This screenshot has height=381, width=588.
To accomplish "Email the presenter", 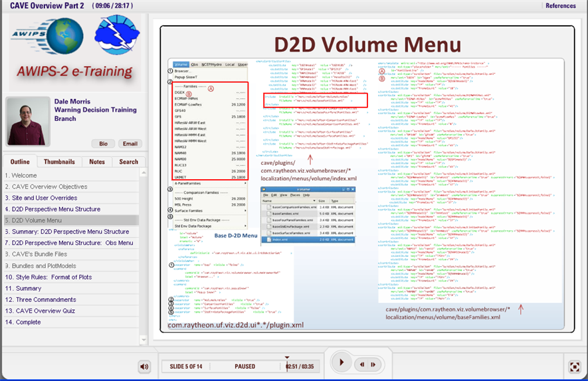I will (x=130, y=144).
